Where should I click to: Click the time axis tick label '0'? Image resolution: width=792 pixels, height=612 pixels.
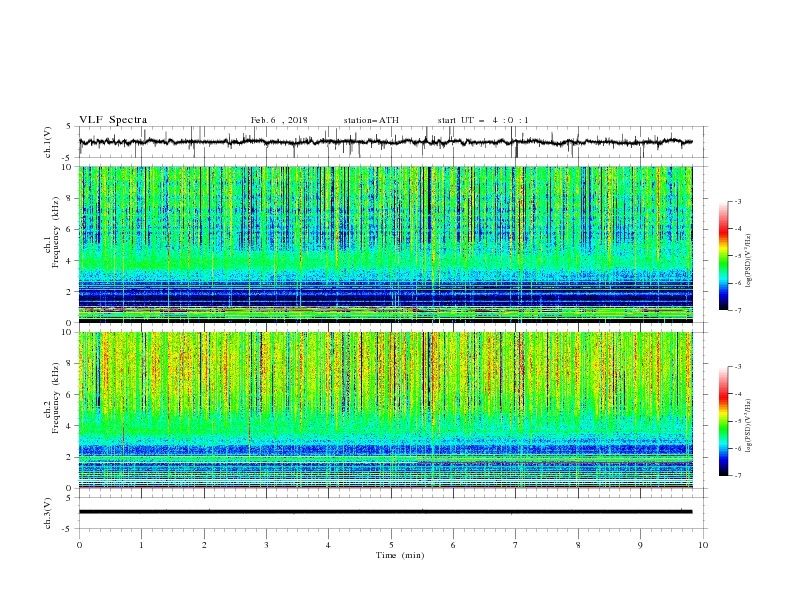(x=79, y=545)
